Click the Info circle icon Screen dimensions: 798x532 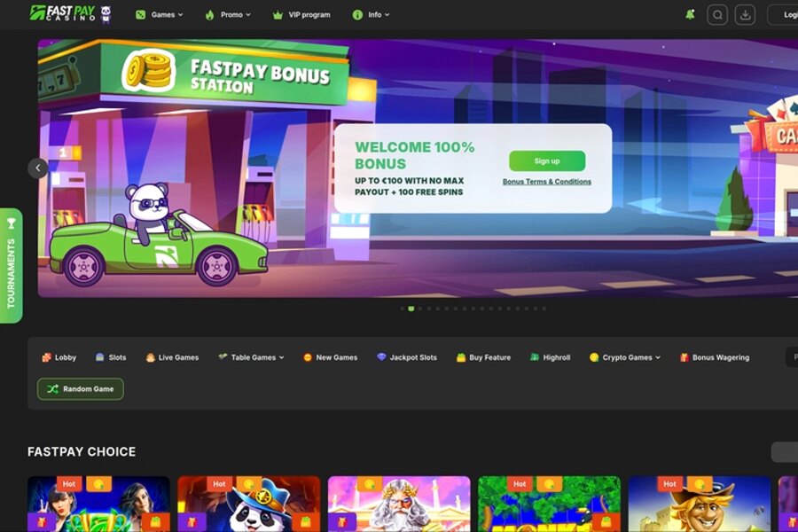point(357,15)
